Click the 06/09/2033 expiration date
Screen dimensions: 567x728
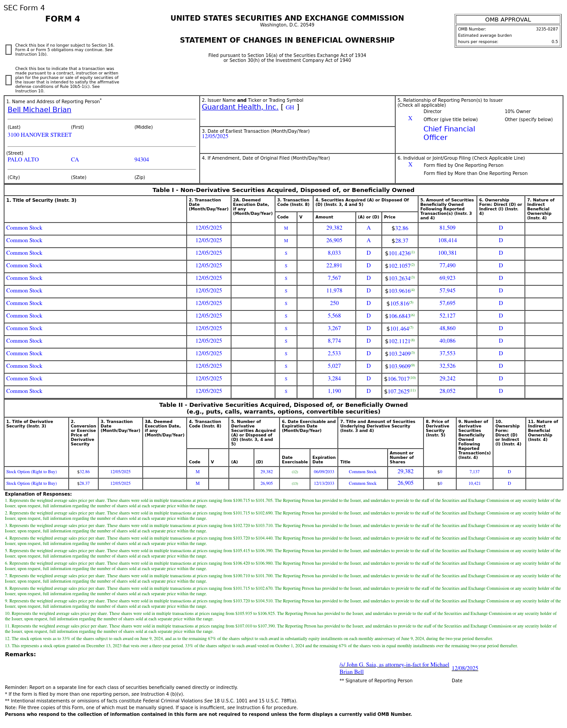pos(324,472)
